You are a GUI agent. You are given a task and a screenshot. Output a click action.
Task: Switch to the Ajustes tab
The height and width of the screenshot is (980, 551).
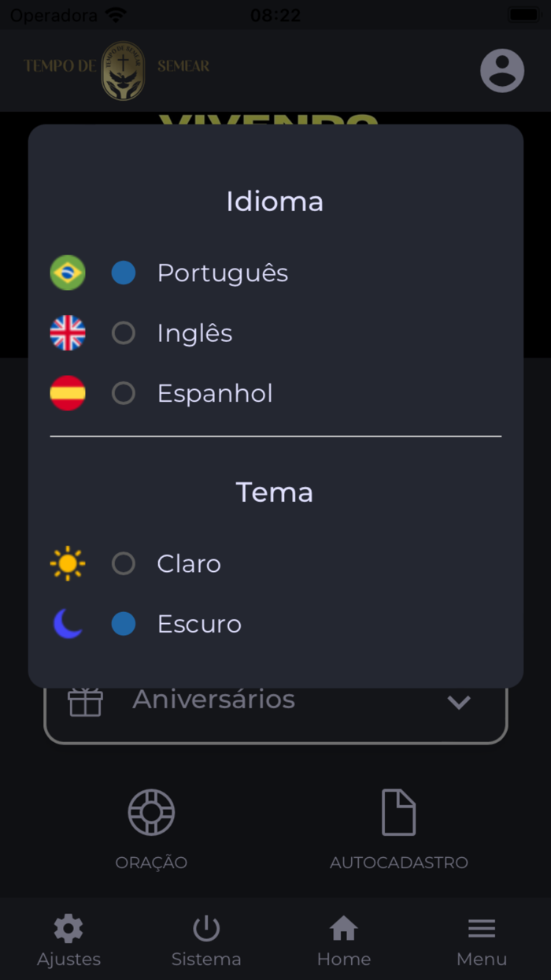coord(68,939)
